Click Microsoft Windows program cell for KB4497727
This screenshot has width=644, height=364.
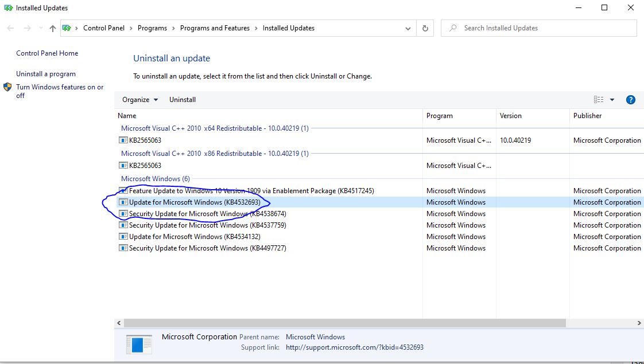[x=456, y=248]
